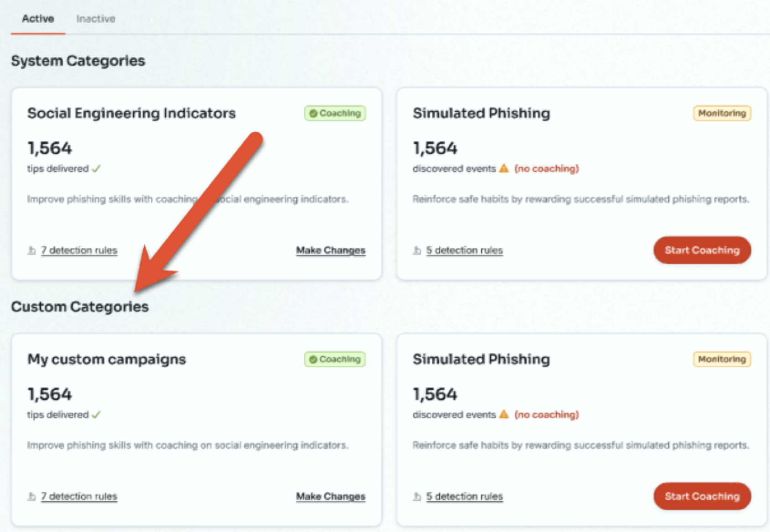
Task: Open the Inactive tab
Action: pos(96,19)
